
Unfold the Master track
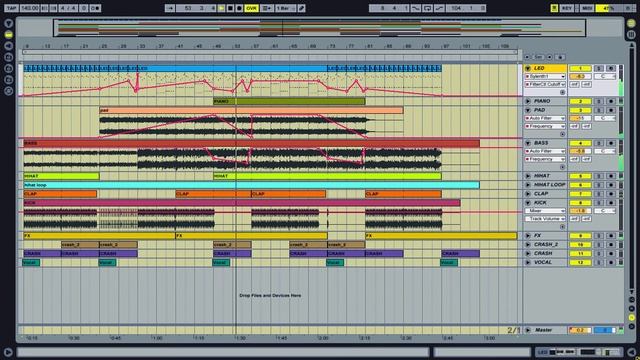[528, 330]
